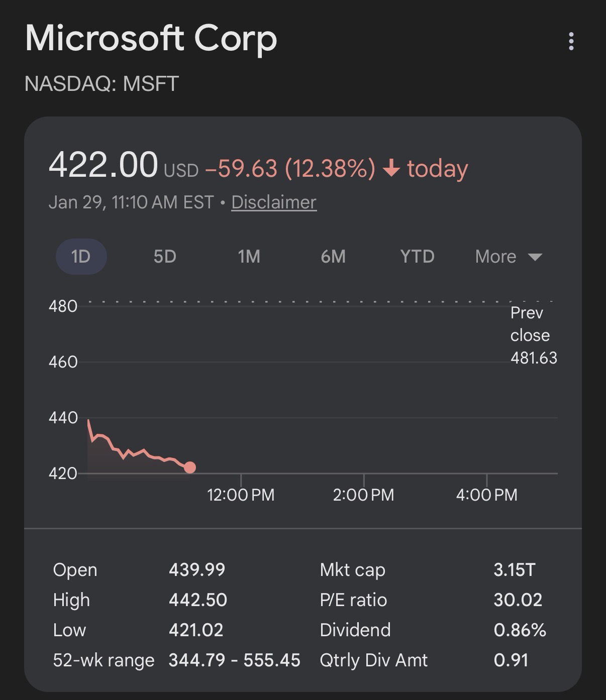This screenshot has height=700, width=606.
Task: Click the More dropdown arrow
Action: (x=535, y=257)
